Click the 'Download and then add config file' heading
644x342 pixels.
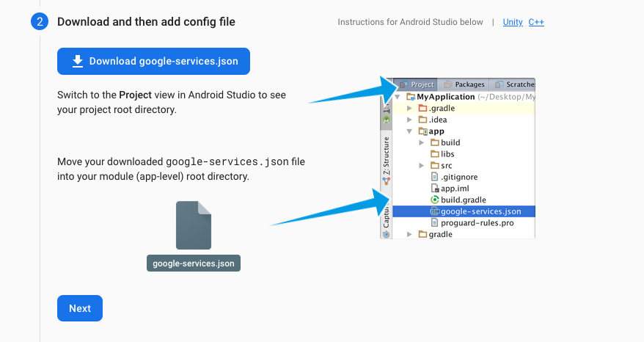point(146,22)
